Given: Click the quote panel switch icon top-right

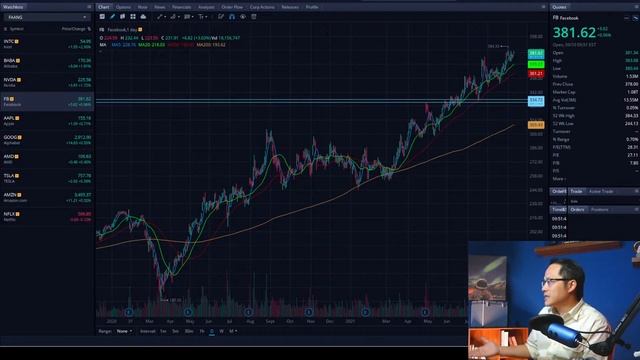Looking at the screenshot, I should 635,18.
